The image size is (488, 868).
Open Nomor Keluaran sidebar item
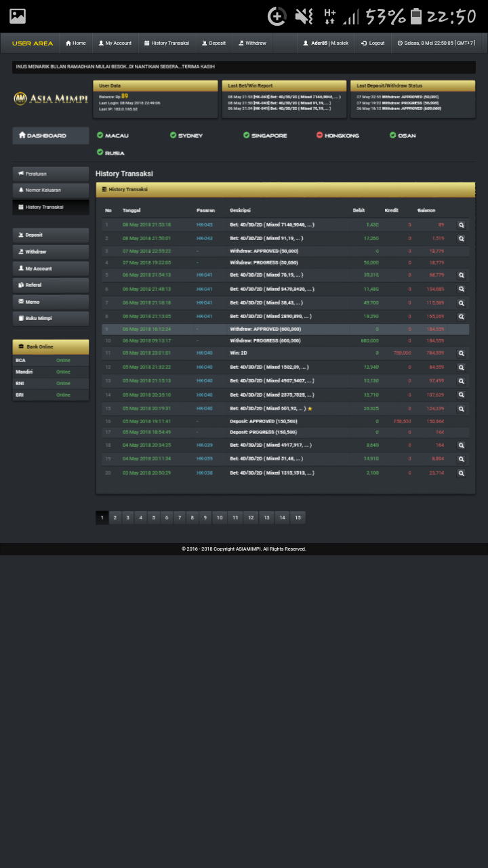(x=51, y=191)
